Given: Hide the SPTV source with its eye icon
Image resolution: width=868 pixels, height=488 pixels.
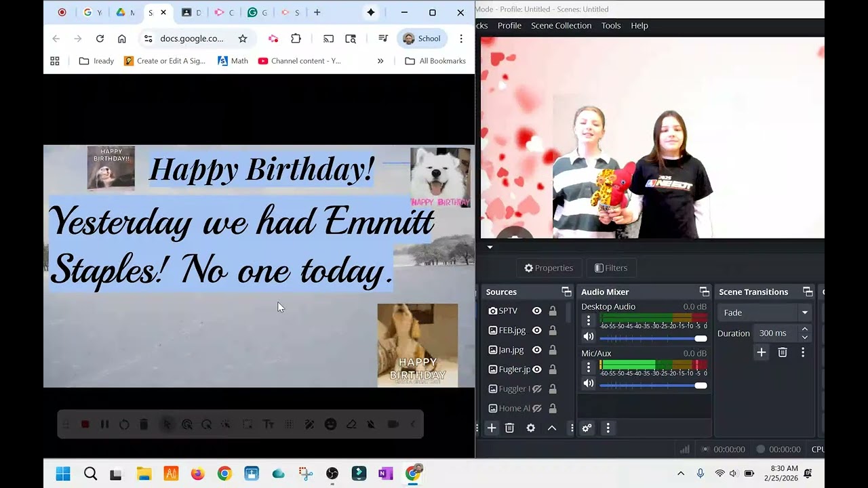Looking at the screenshot, I should pos(537,311).
